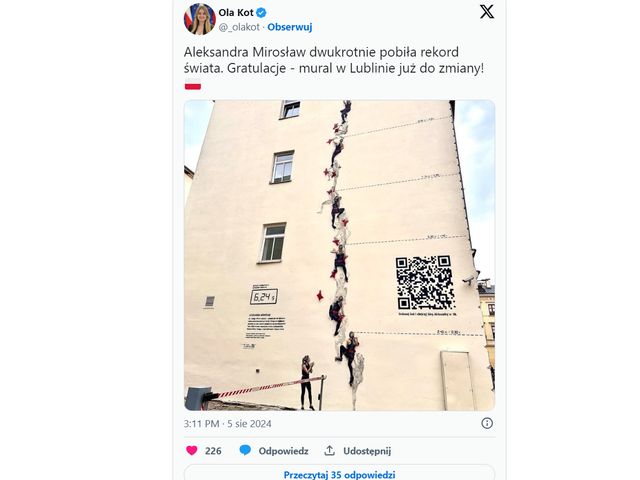The width and height of the screenshot is (640, 480).
Task: Click the tweet text about Aleksandra Mirosław
Action: [x=333, y=60]
